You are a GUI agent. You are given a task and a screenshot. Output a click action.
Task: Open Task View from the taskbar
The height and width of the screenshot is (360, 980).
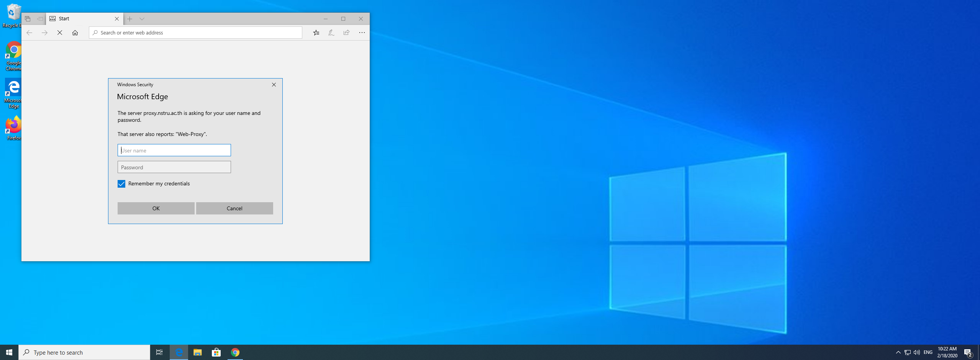coord(159,352)
